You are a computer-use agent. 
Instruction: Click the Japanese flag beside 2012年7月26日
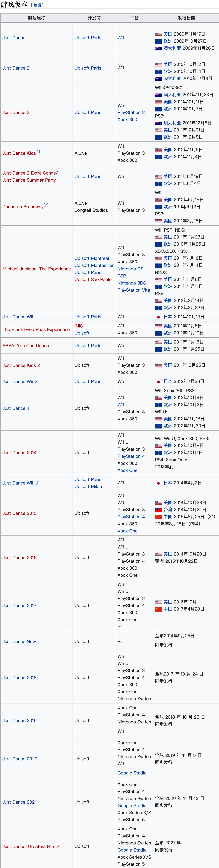click(x=158, y=381)
